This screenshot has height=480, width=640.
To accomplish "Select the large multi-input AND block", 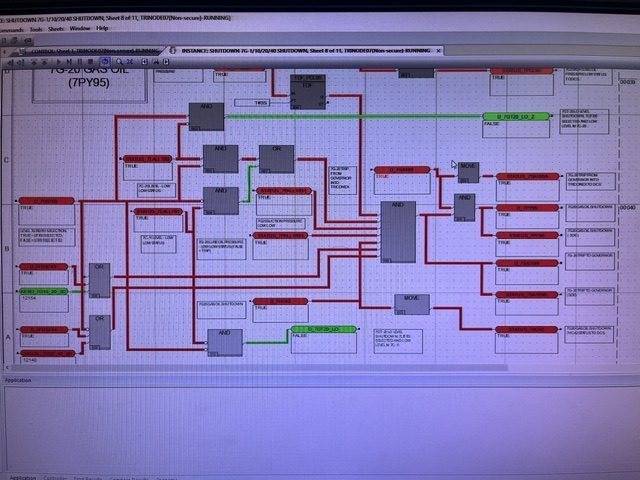I will (x=398, y=231).
